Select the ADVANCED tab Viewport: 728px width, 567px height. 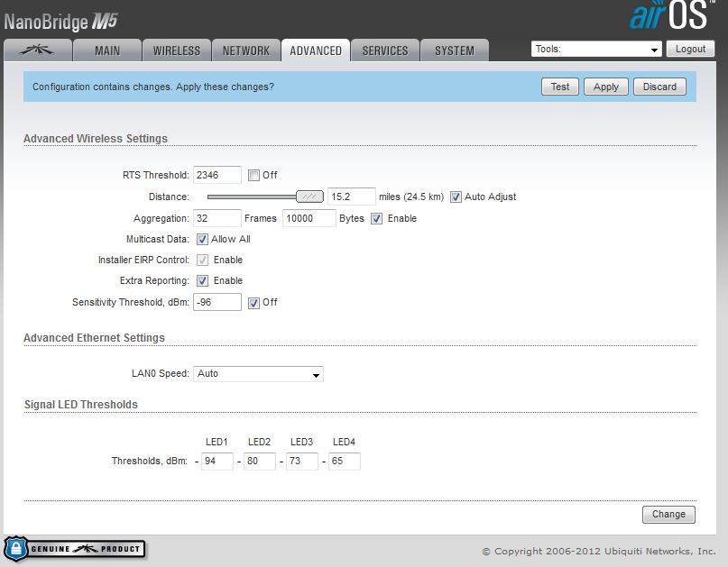coord(316,50)
